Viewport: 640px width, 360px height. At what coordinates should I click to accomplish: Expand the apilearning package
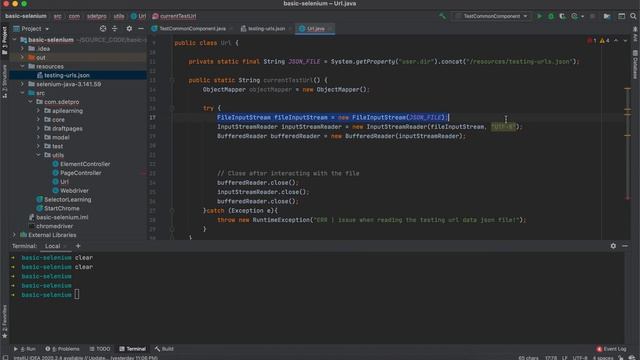(x=39, y=111)
